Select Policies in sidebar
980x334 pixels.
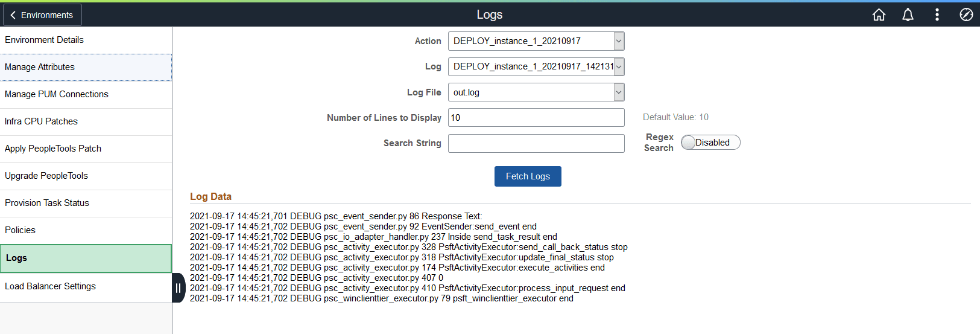[x=86, y=230]
